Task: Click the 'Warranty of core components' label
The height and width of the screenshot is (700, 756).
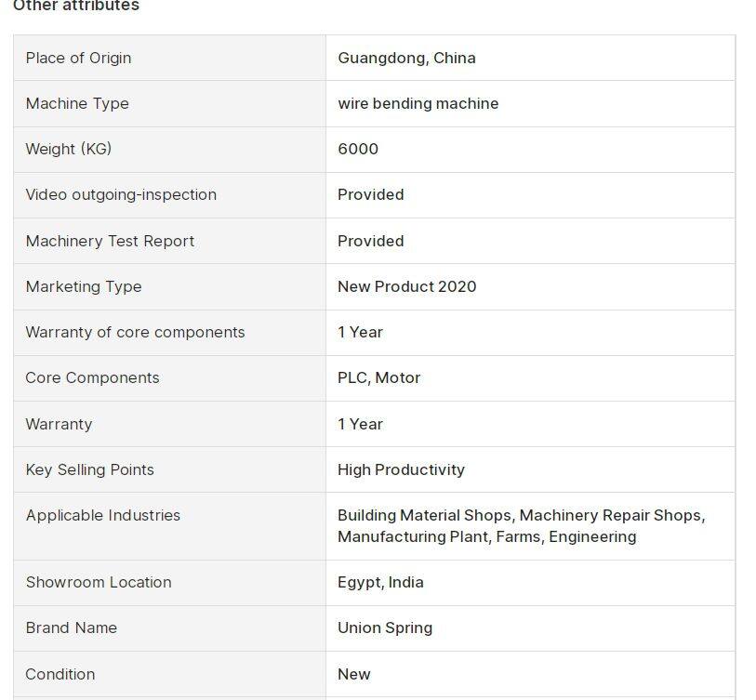Action: [135, 332]
